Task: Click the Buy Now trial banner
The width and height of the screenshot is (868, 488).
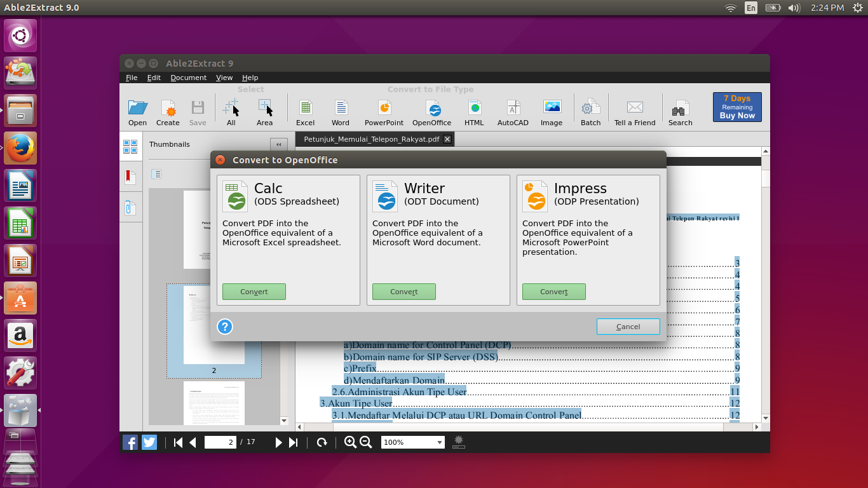Action: click(737, 107)
